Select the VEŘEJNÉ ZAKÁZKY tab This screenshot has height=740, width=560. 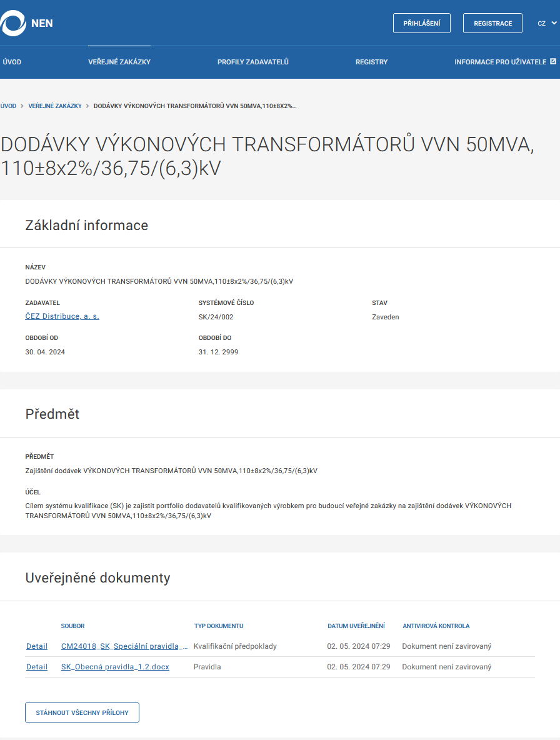click(x=119, y=62)
